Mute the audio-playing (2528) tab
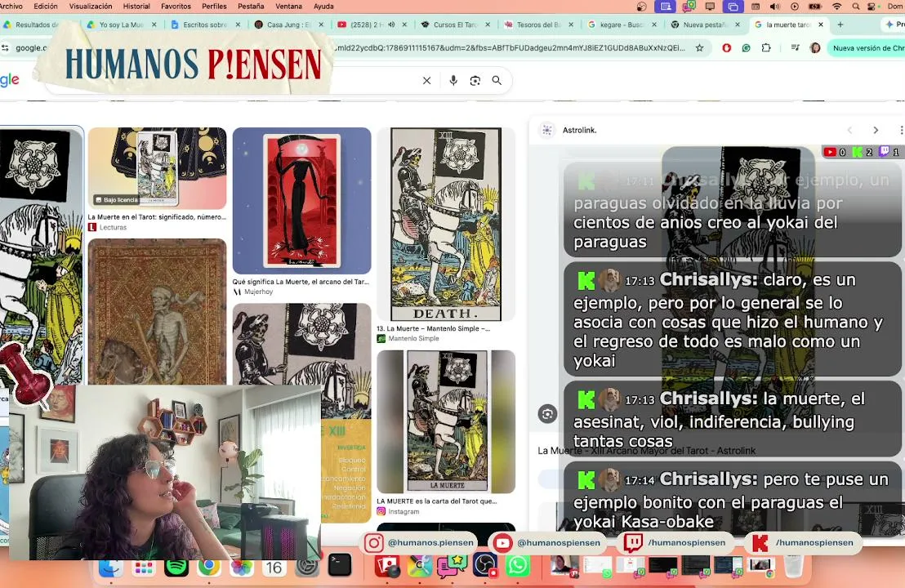905x588 pixels. (x=391, y=24)
